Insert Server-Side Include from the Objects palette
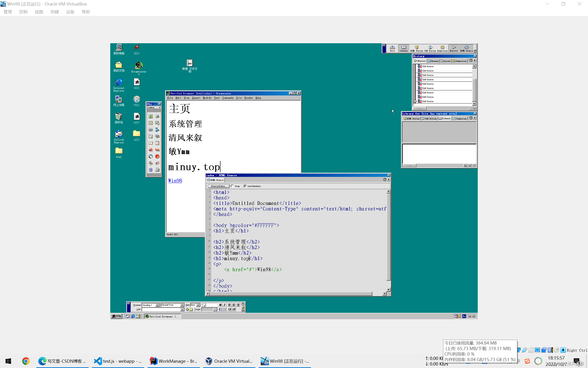This screenshot has height=368, width=588. coord(157,170)
